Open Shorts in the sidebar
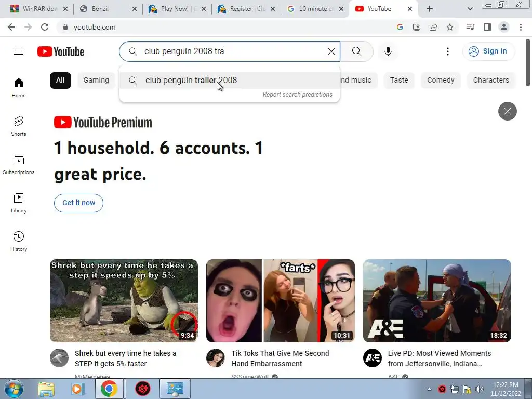532x399 pixels. (19, 126)
